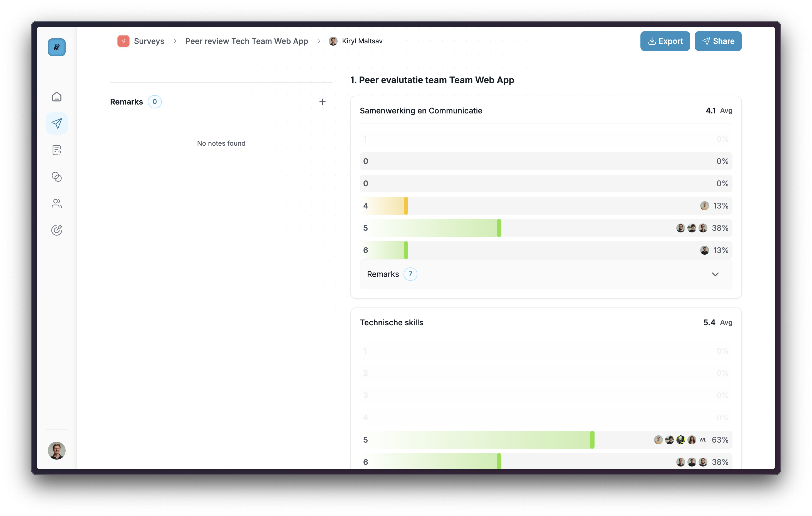Click the respondent avatar on the score 4 row

[x=704, y=205]
